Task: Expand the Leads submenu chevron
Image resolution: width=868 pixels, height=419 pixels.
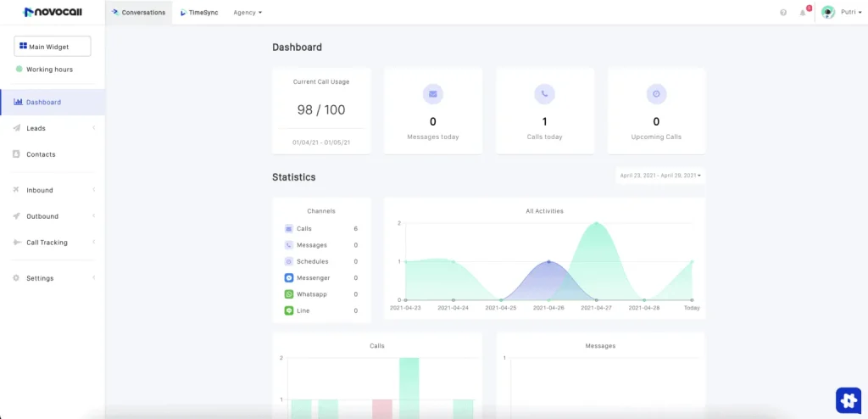Action: click(93, 128)
